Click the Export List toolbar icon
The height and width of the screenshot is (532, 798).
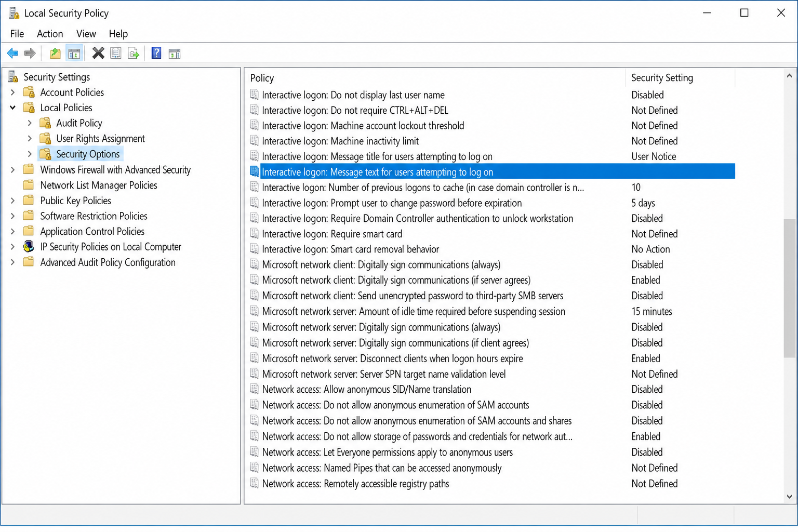(x=134, y=53)
